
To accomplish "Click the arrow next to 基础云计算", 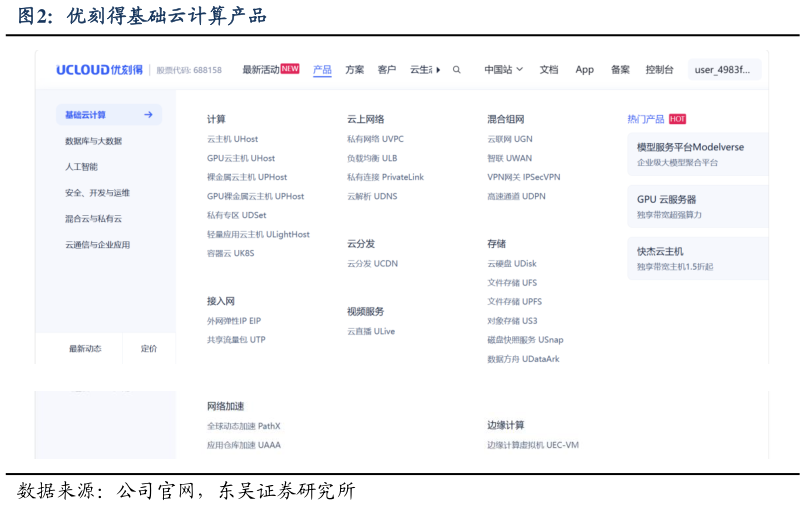I will click(x=148, y=114).
